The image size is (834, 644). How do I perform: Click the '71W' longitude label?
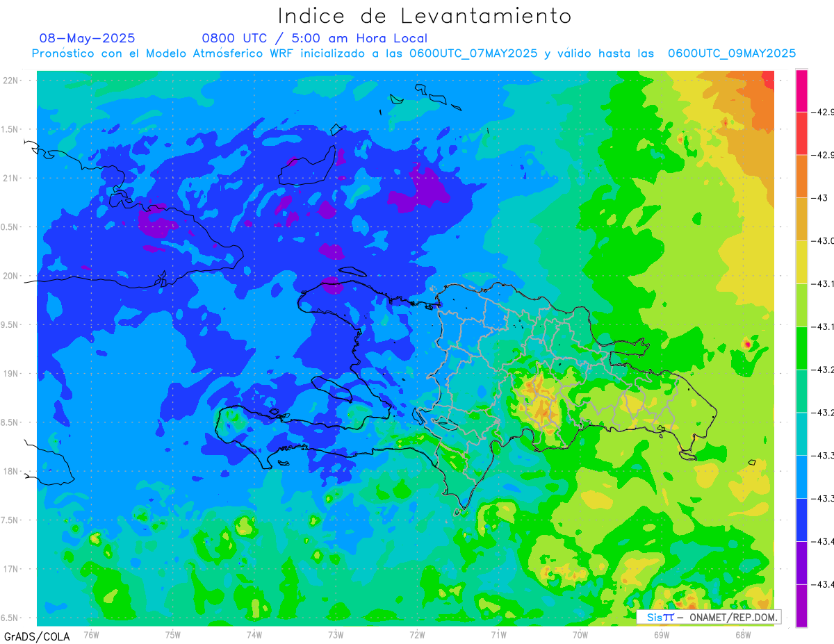(499, 634)
